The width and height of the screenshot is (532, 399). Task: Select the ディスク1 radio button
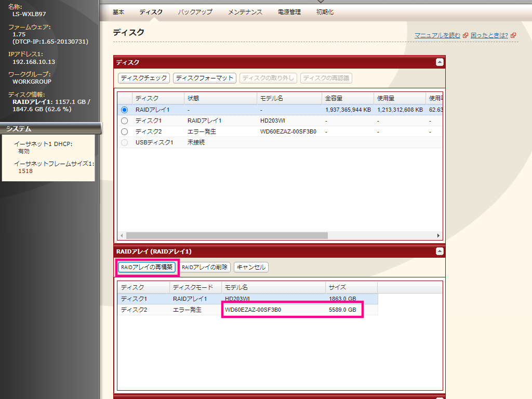[124, 121]
